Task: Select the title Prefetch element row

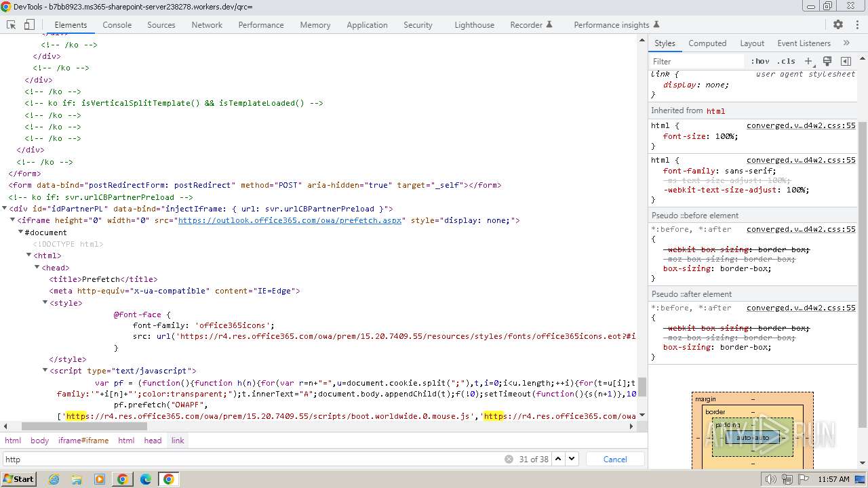Action: click(x=103, y=279)
